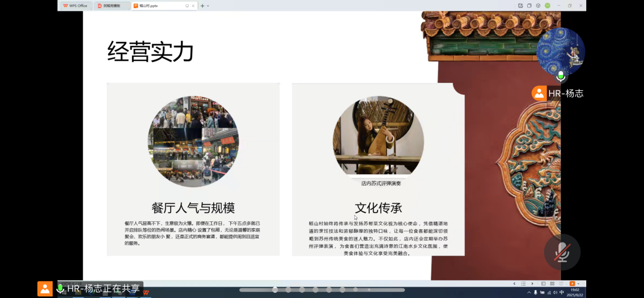
Task: Open the slide list navigator icon
Action: point(523,283)
